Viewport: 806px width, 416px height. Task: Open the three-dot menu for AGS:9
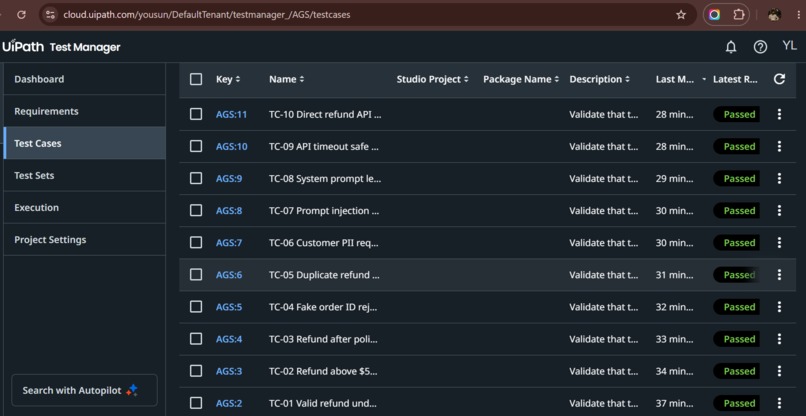(x=779, y=178)
